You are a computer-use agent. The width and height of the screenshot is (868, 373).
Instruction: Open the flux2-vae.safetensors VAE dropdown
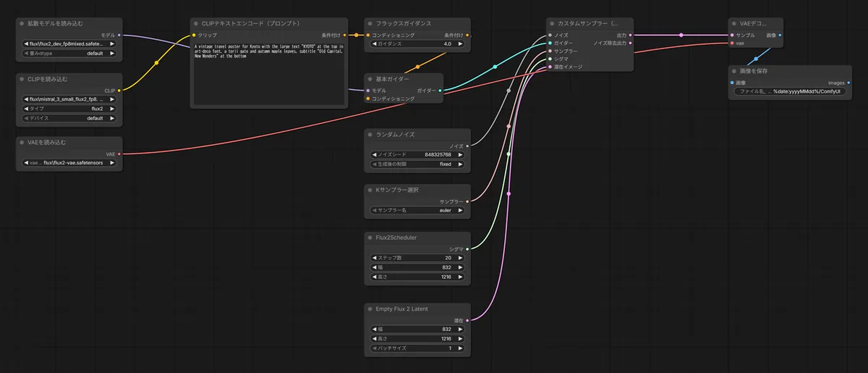(70, 162)
